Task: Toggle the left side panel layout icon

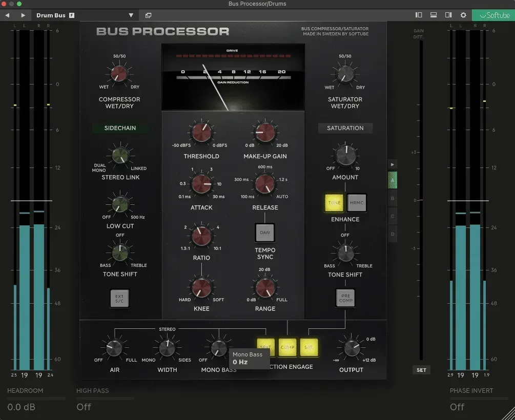Action: [x=419, y=15]
